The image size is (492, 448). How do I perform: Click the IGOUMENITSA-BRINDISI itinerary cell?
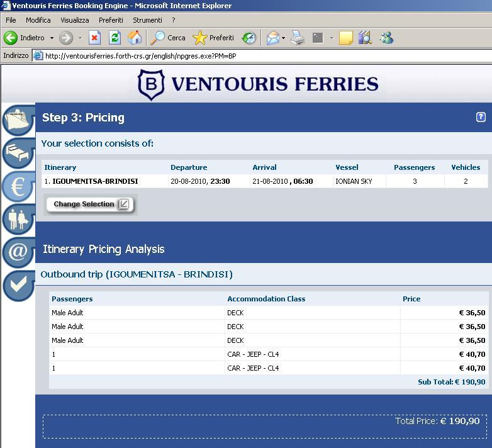[104, 181]
